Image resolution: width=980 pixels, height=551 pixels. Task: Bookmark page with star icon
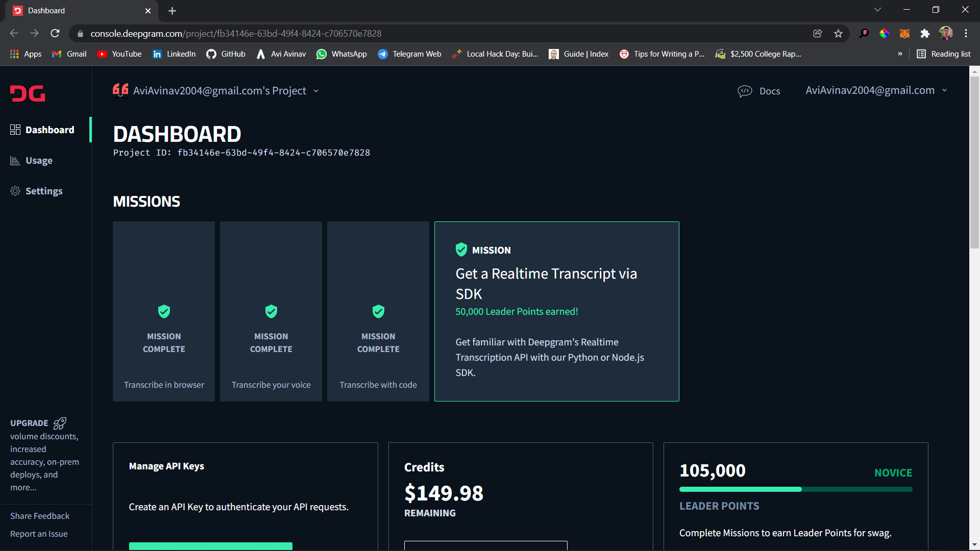click(x=838, y=34)
